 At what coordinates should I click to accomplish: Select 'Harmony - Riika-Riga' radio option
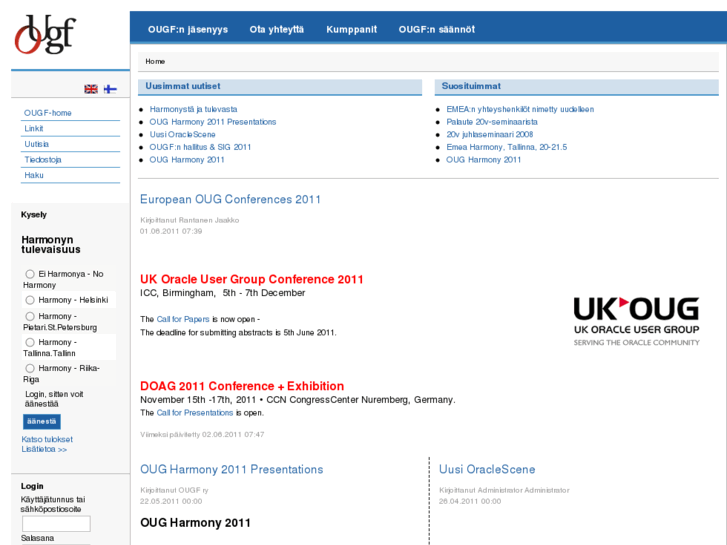pyautogui.click(x=30, y=368)
